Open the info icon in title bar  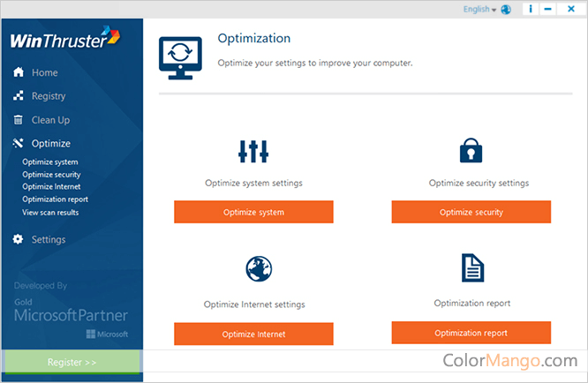pyautogui.click(x=530, y=10)
